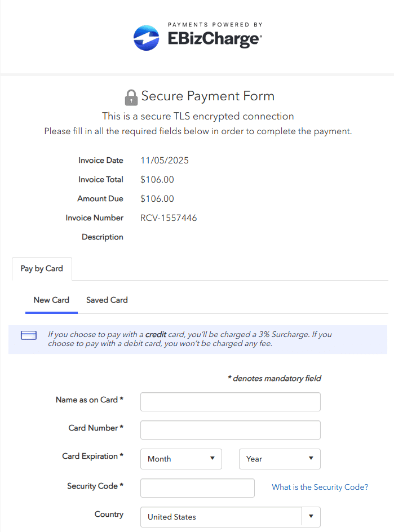The image size is (394, 532).
Task: Expand the Country dropdown showing United States
Action: pyautogui.click(x=222, y=516)
